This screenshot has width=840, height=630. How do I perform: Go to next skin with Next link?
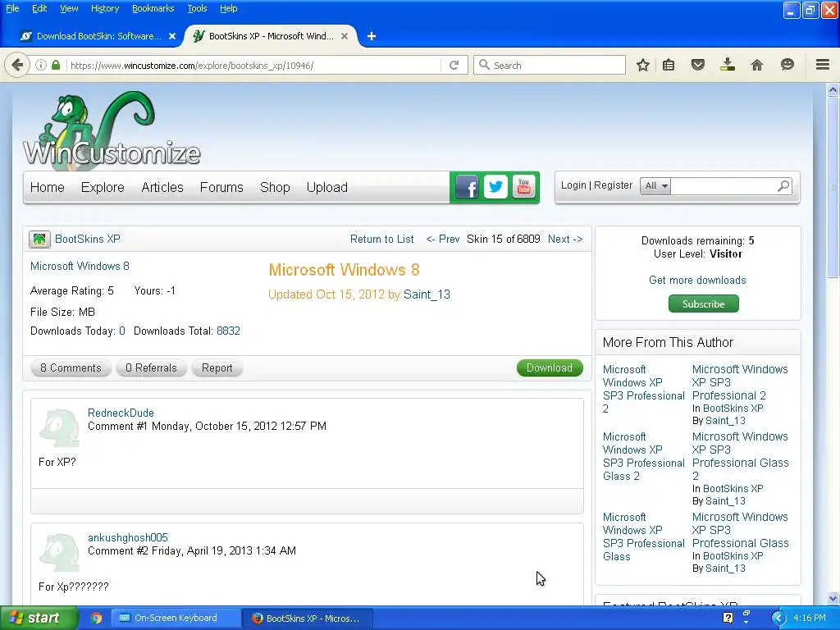pyautogui.click(x=565, y=240)
